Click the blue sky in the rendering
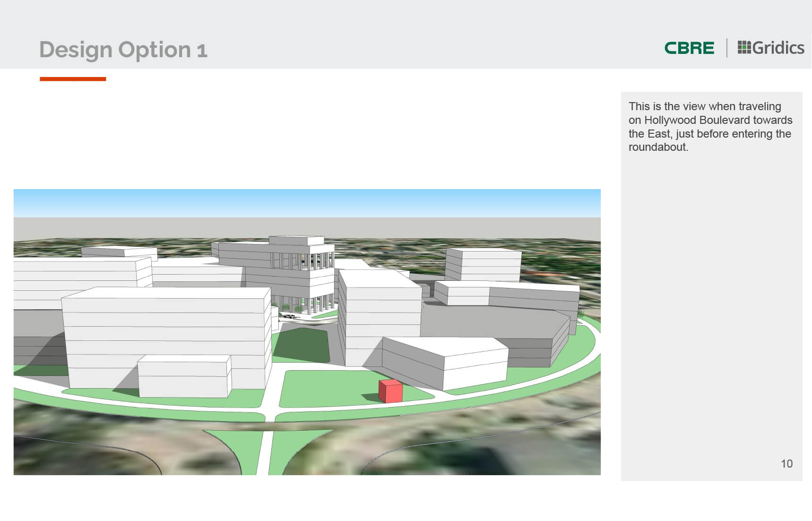The image size is (812, 521). click(x=307, y=203)
